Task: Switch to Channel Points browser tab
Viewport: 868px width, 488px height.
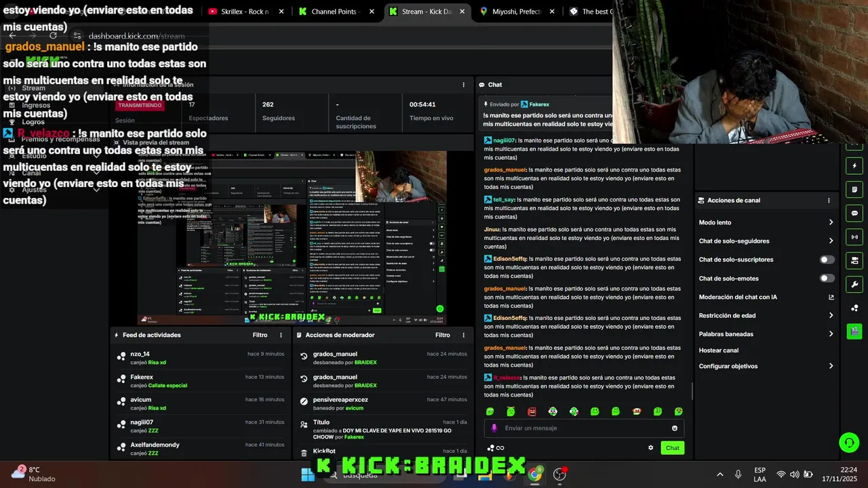Action: click(x=337, y=12)
